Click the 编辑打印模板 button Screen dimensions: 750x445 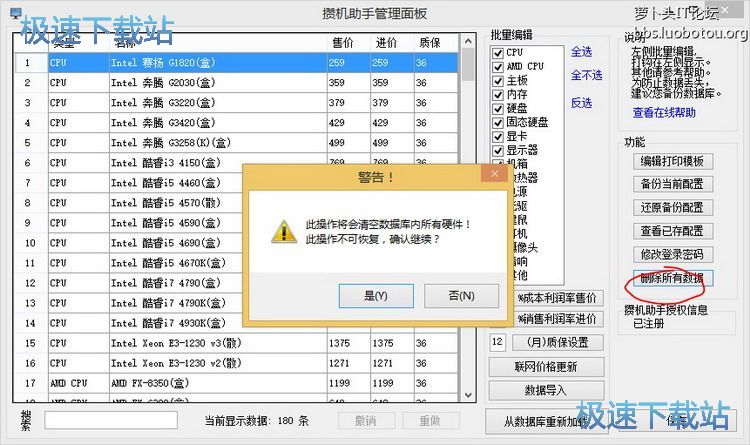(x=673, y=161)
